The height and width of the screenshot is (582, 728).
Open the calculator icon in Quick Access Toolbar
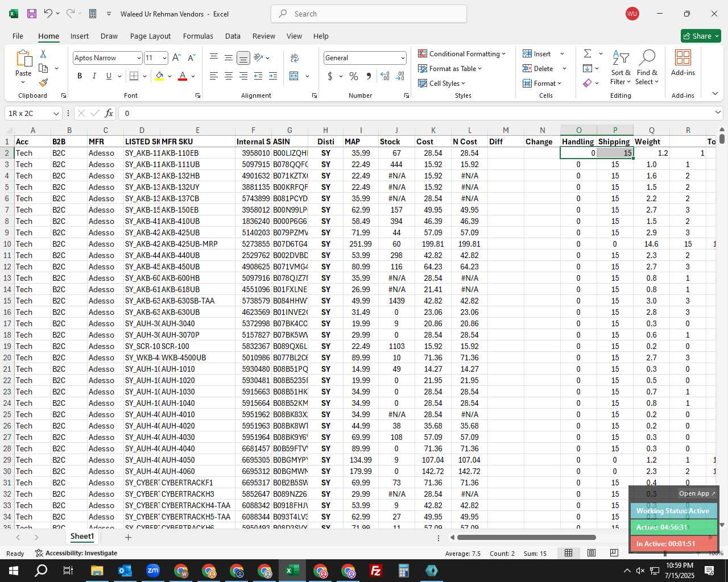[93, 14]
